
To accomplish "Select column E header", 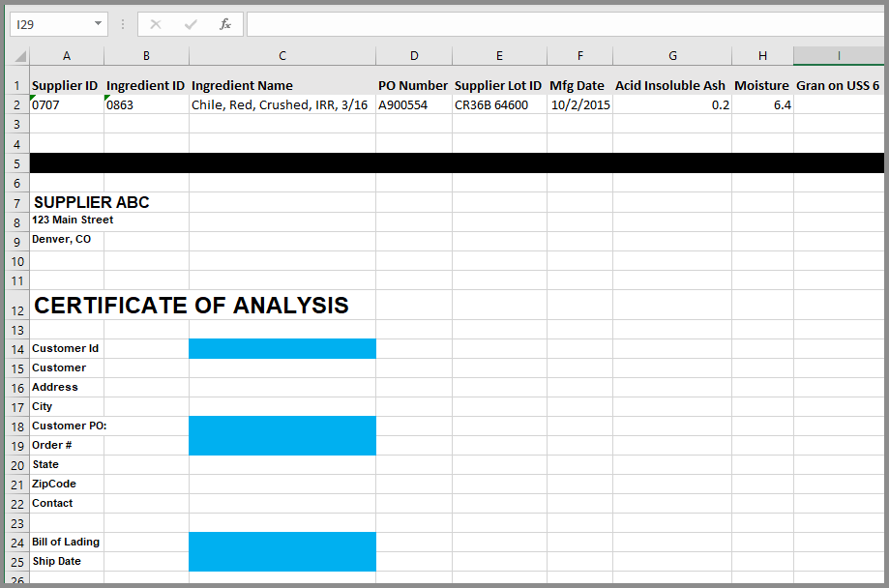I will (x=499, y=55).
